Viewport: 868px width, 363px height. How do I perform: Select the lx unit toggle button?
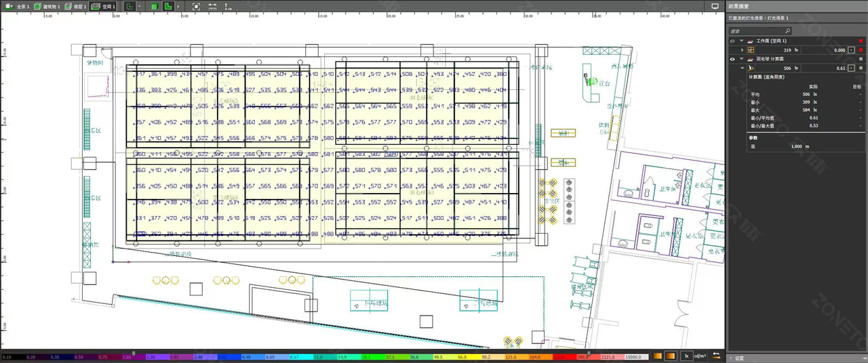click(x=686, y=356)
